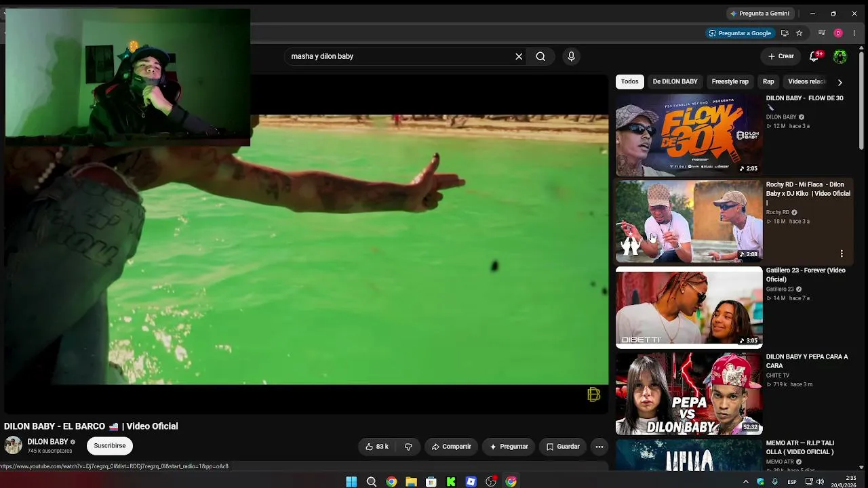Click the ESP language indicator
The width and height of the screenshot is (868, 488).
[x=792, y=482]
